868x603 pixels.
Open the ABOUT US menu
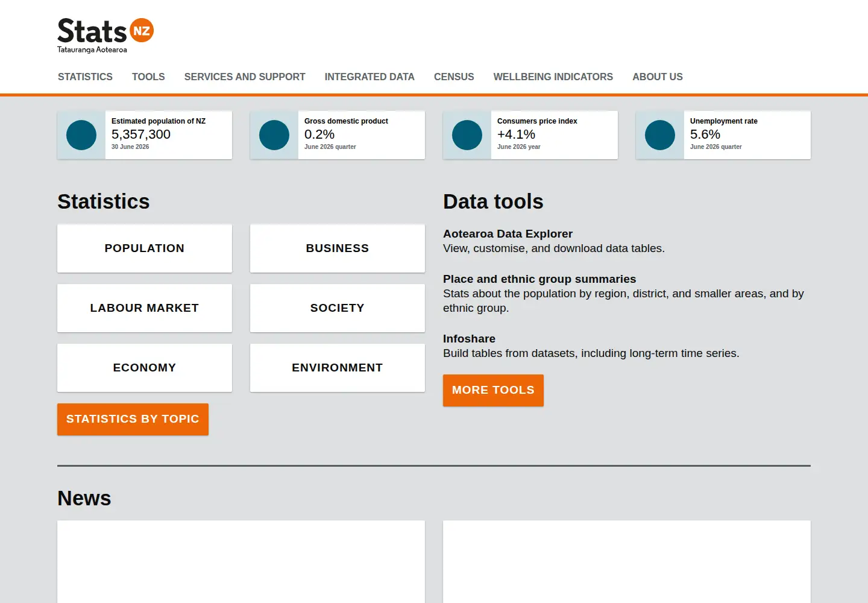(x=658, y=77)
